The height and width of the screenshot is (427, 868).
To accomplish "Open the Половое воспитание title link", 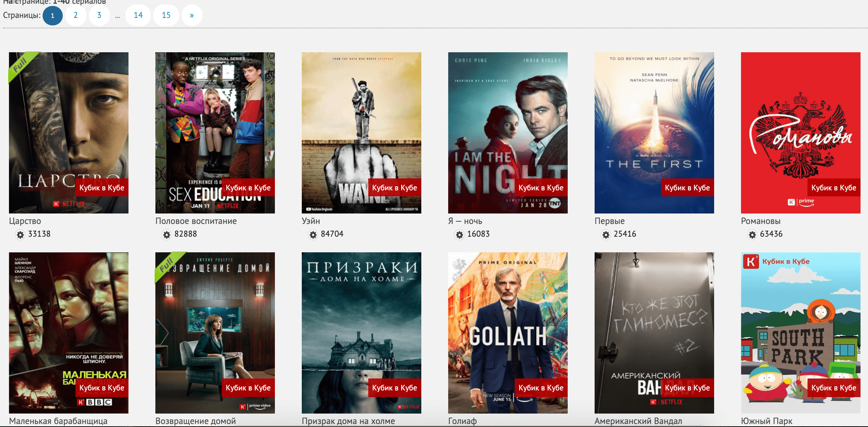I will point(196,221).
